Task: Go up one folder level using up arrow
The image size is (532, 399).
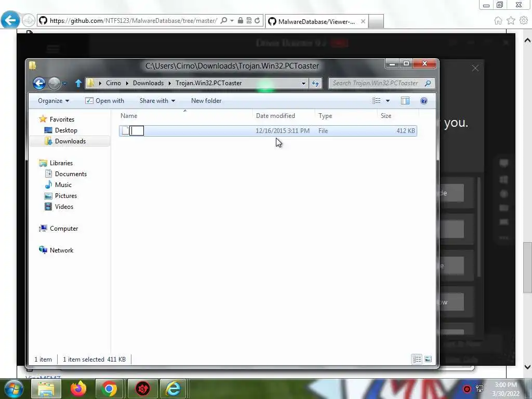Action: (x=78, y=83)
